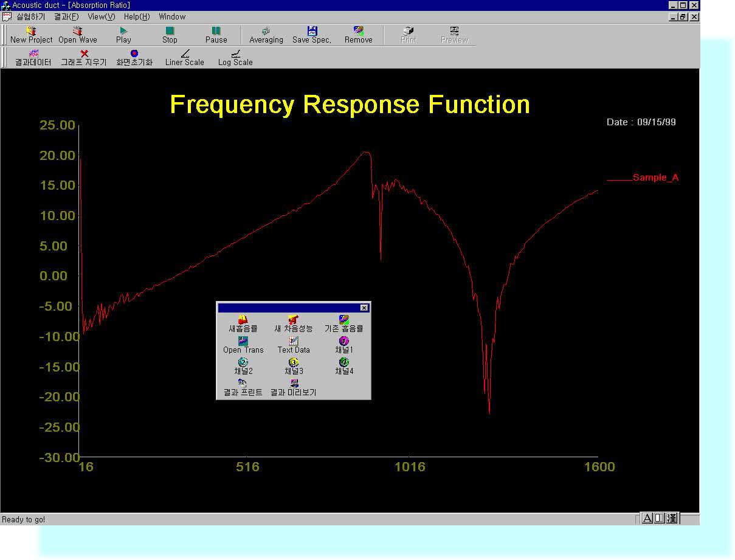This screenshot has width=735, height=560.
Task: Switch graph to Log Scale
Action: tap(235, 58)
